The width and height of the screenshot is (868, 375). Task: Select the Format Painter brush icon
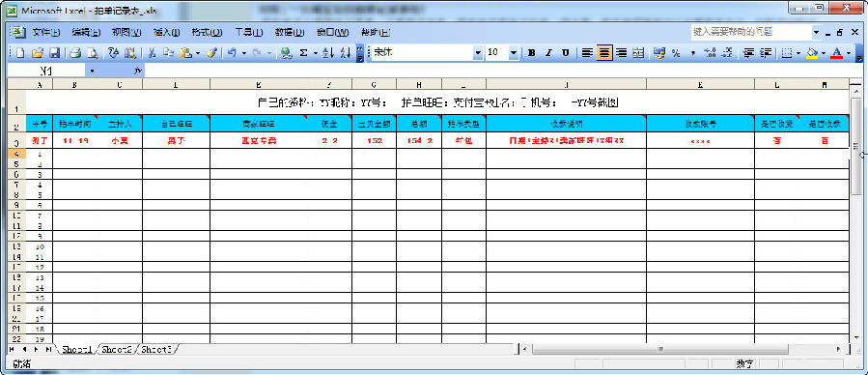pyautogui.click(x=210, y=53)
